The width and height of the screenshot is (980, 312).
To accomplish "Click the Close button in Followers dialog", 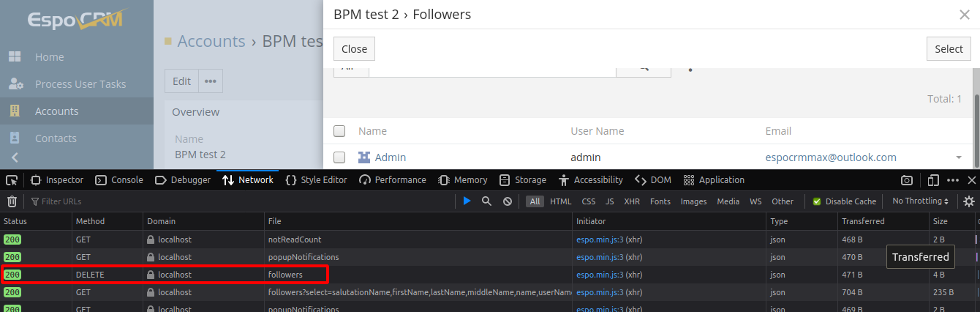I will [354, 49].
